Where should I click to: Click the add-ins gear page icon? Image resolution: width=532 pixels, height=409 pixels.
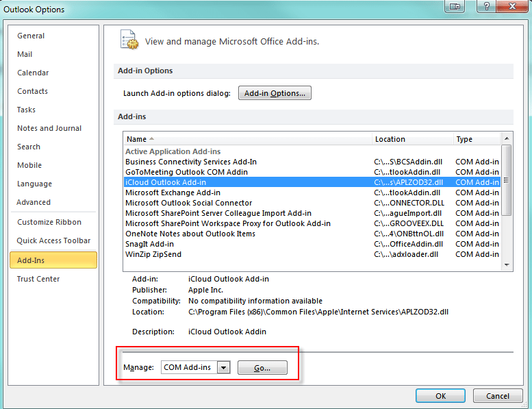[129, 40]
